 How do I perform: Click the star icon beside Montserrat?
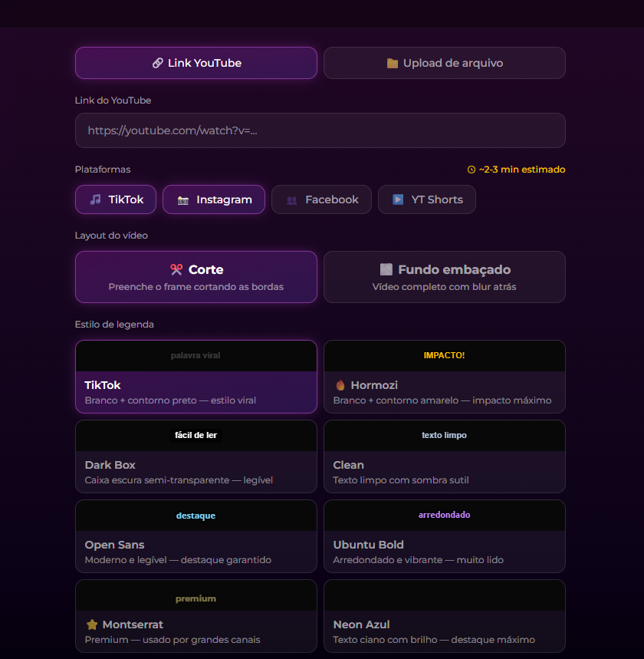point(92,624)
